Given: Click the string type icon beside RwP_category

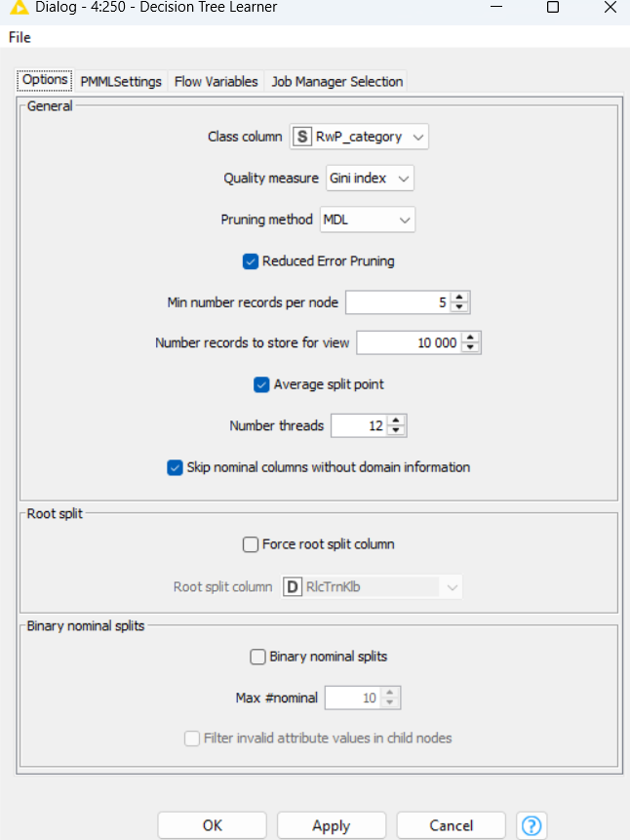Looking at the screenshot, I should pyautogui.click(x=302, y=138).
